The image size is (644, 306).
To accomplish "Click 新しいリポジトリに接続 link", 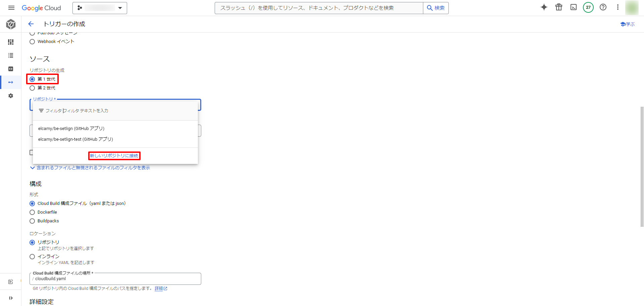I will click(114, 156).
